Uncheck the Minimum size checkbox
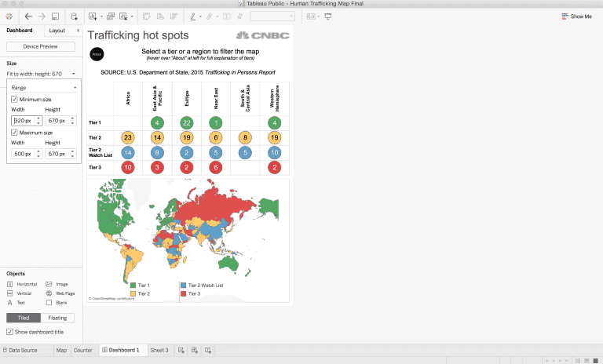The height and width of the screenshot is (364, 603). click(14, 100)
